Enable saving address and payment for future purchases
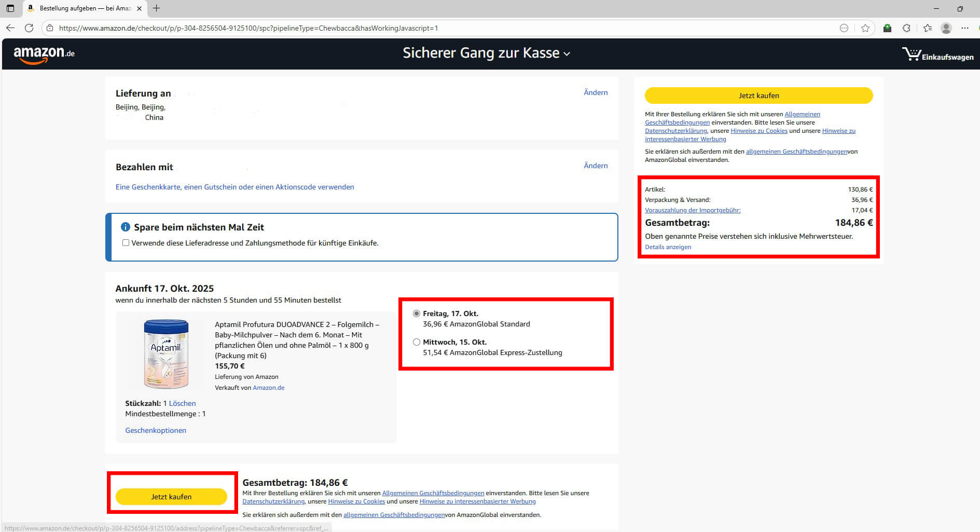The image size is (980, 532). pos(126,243)
